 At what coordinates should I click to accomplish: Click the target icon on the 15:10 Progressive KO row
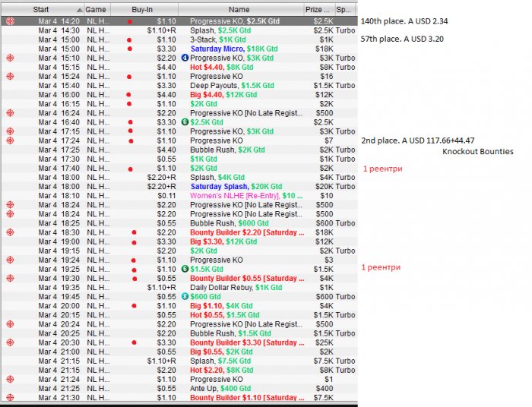point(10,58)
